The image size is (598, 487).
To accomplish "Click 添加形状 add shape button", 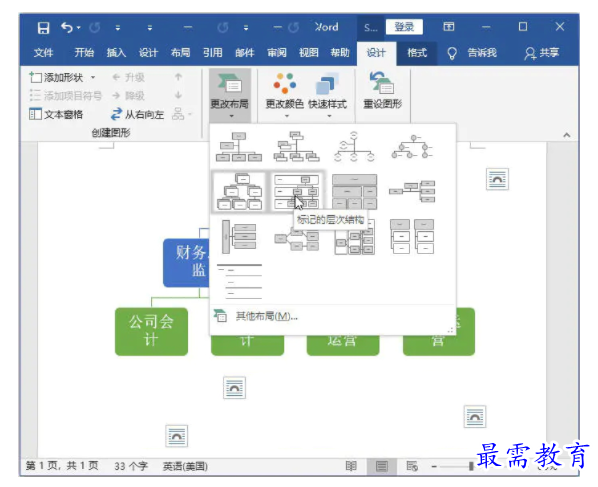I will coord(57,77).
